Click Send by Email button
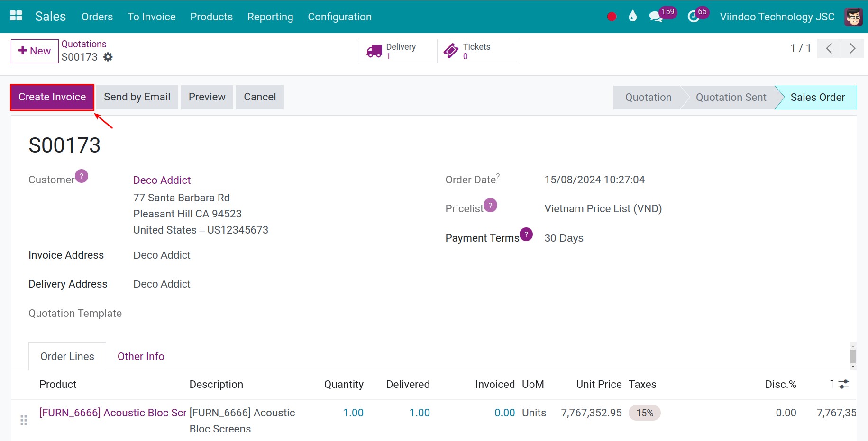The image size is (868, 441). [x=137, y=97]
